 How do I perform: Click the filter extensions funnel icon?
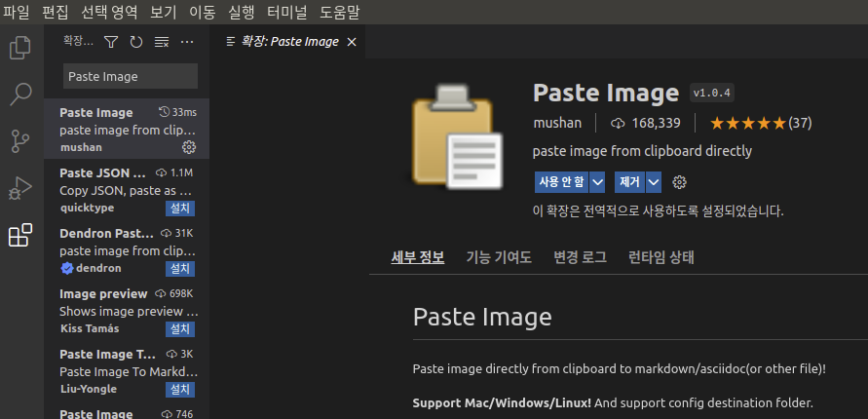(x=111, y=42)
